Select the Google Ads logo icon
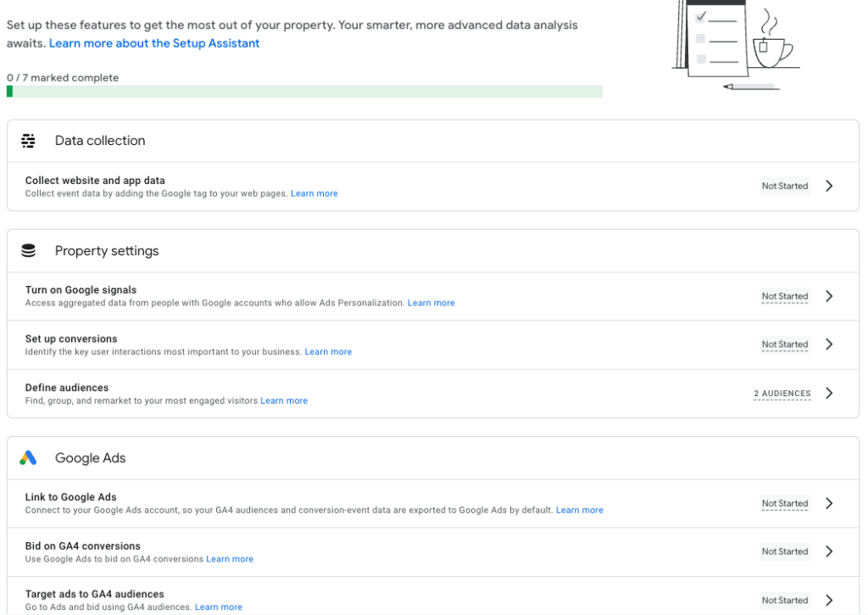Screen dimensions: 868x615 28,456
